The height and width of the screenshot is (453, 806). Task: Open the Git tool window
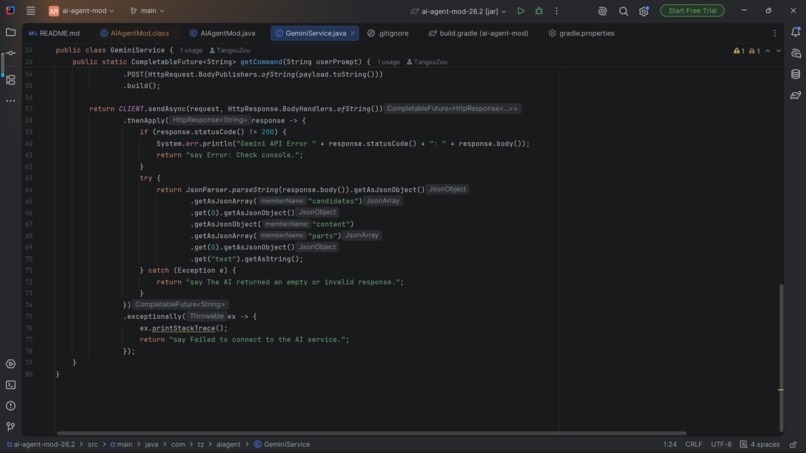click(x=10, y=427)
